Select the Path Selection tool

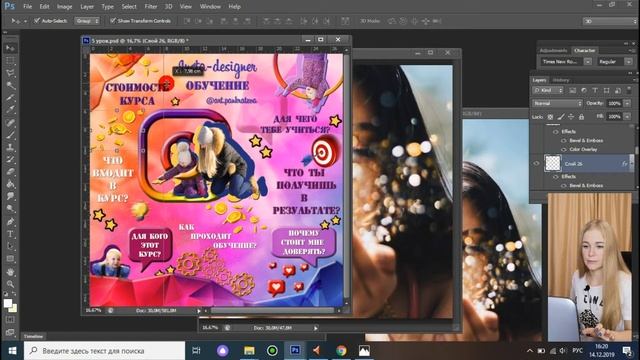click(x=10, y=246)
